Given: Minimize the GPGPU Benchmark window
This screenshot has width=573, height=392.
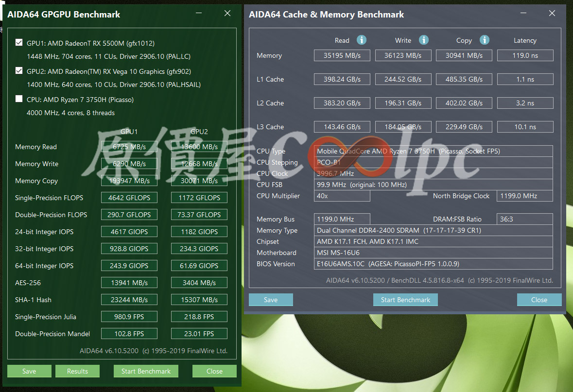Looking at the screenshot, I should click(199, 13).
